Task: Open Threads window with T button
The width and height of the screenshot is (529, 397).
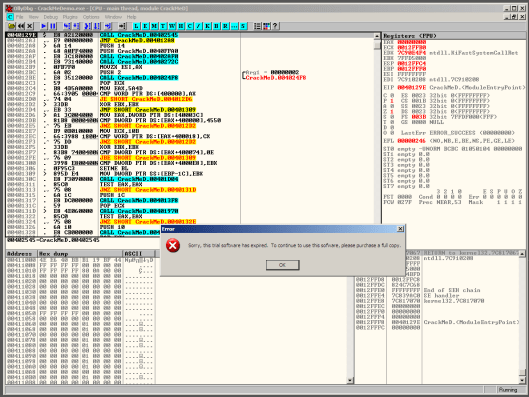Action: tap(163, 26)
